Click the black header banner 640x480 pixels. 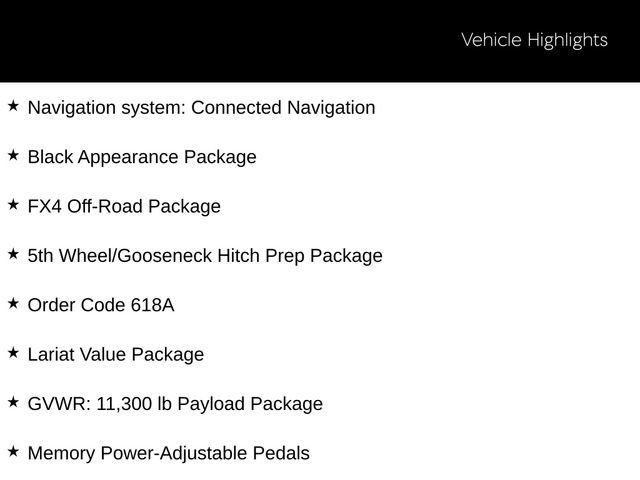click(320, 41)
